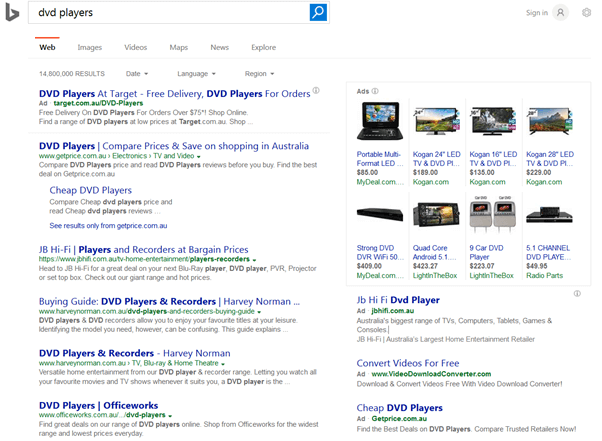Click www.VideoDownloadConverter.com URL
This screenshot has height=441, width=602.
pos(431,374)
